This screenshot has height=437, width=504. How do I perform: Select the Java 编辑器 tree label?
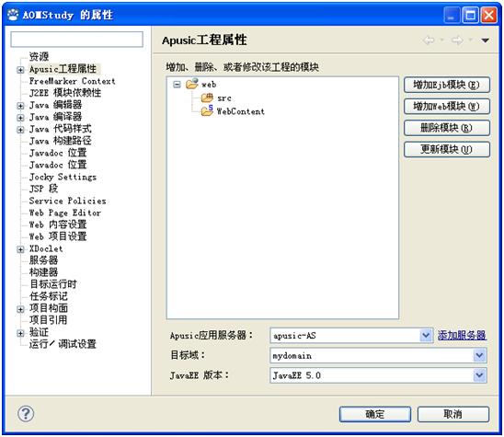tap(55, 105)
